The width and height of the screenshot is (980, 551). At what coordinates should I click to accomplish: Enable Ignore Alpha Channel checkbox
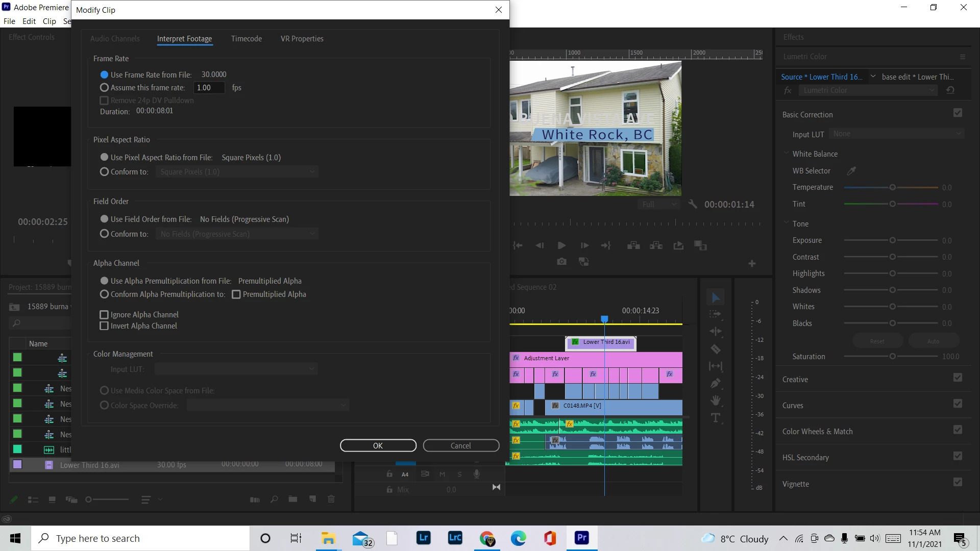coord(104,315)
